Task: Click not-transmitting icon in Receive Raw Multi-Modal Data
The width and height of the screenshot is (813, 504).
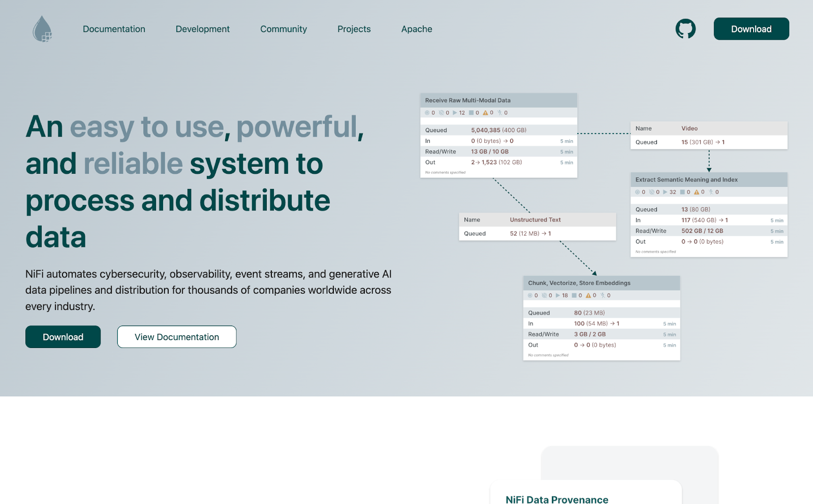Action: pyautogui.click(x=442, y=113)
